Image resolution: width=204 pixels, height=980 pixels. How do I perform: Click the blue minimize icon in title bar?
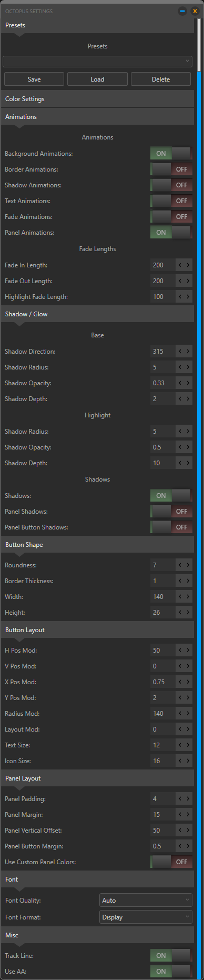pyautogui.click(x=182, y=11)
